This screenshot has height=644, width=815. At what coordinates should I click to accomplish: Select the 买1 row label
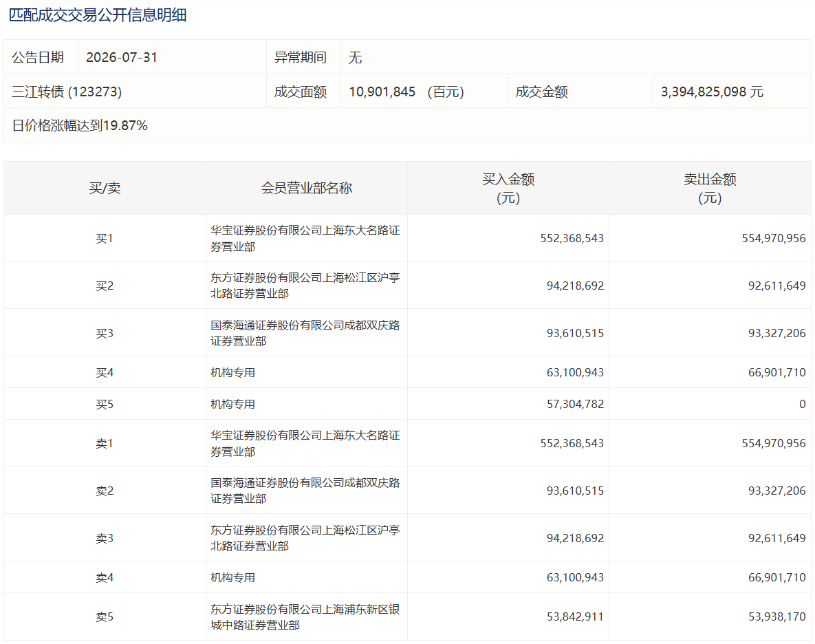click(x=105, y=238)
